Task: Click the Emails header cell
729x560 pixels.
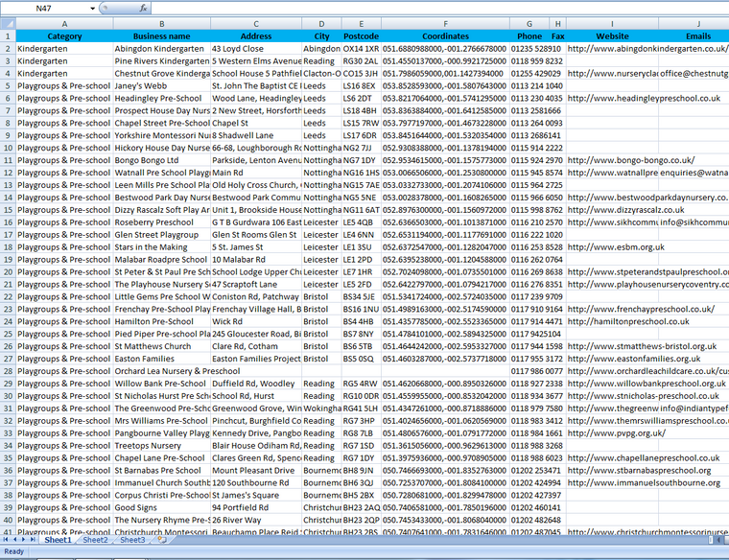Action: 694,36
